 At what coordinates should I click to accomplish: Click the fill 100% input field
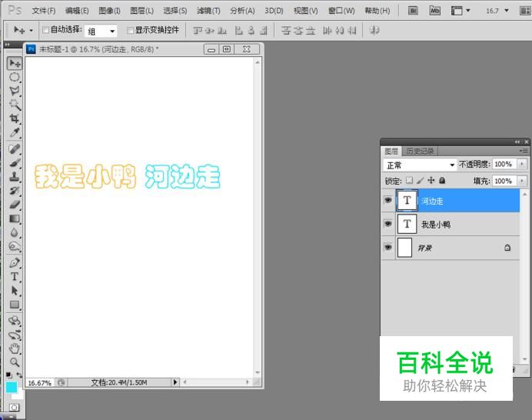pos(504,181)
